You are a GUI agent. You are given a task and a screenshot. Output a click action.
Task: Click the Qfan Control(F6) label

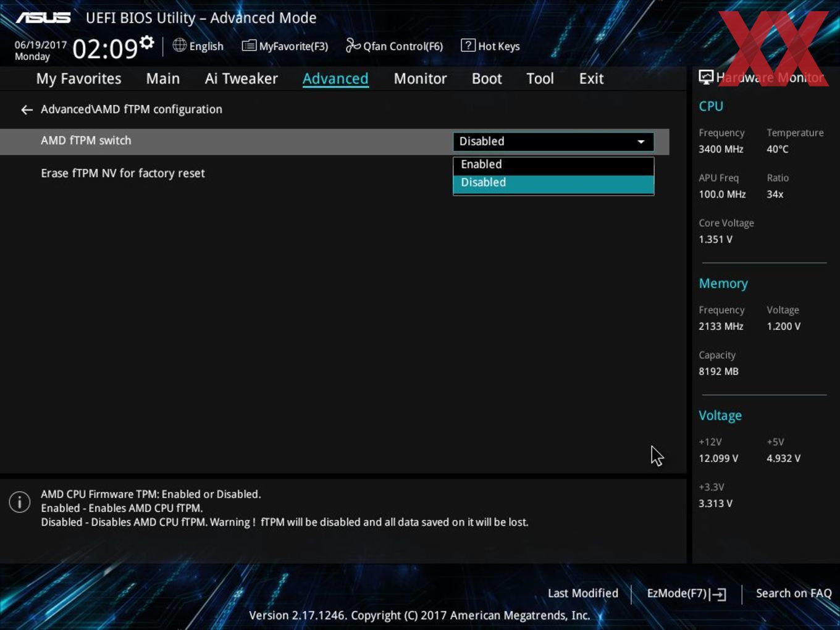pyautogui.click(x=403, y=46)
